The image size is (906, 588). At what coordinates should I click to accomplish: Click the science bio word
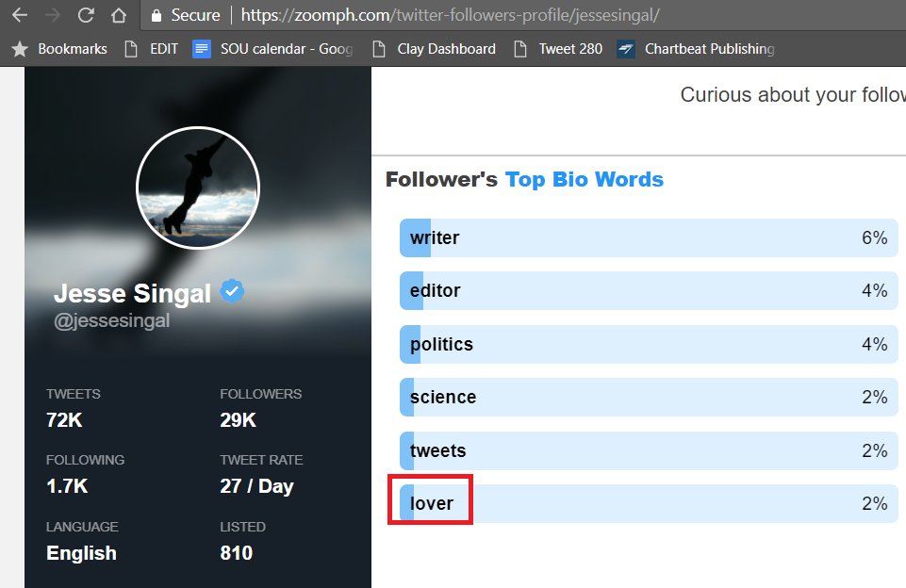(443, 398)
